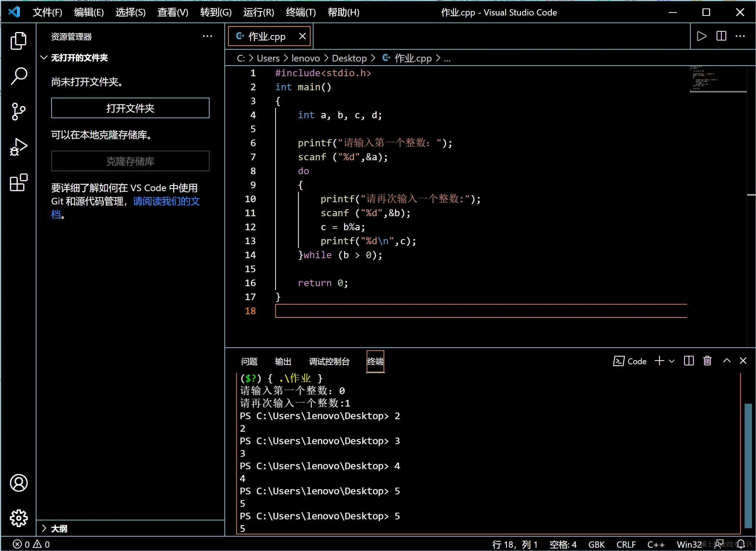
Task: Split the terminal pane
Action: 689,361
